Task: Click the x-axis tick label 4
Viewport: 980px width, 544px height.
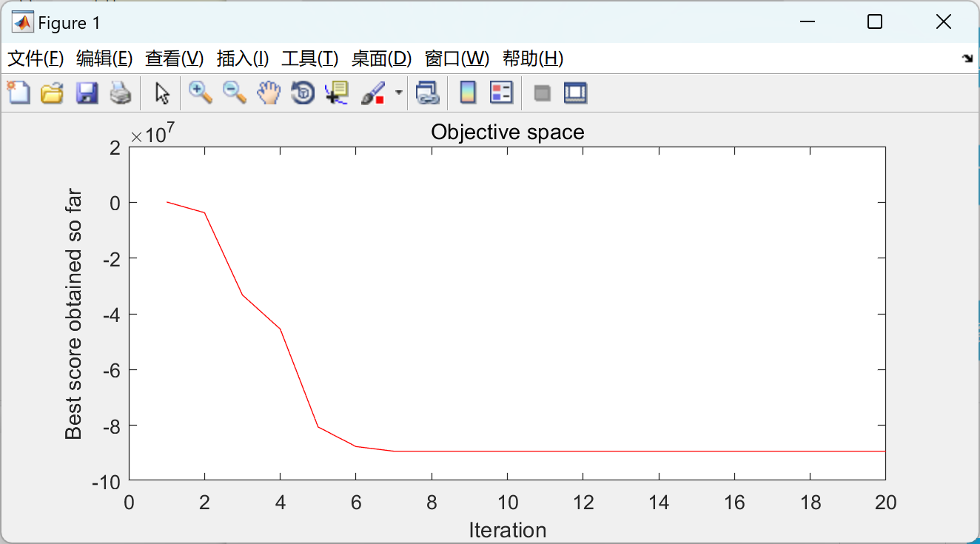Action: point(280,503)
